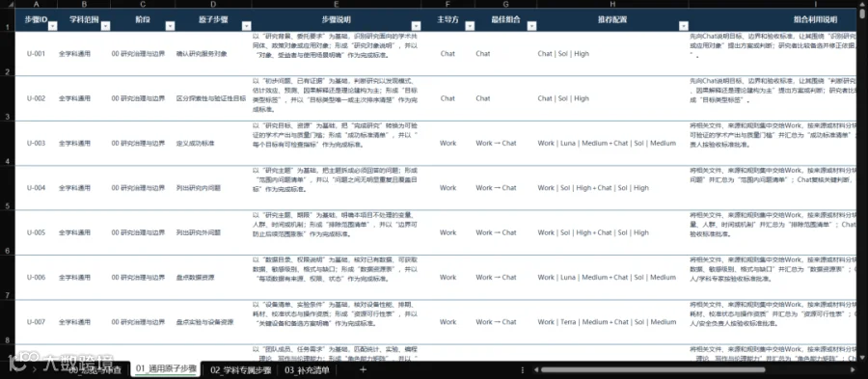The image size is (868, 379).
Task: Select row 3 header
Action: [x=7, y=98]
